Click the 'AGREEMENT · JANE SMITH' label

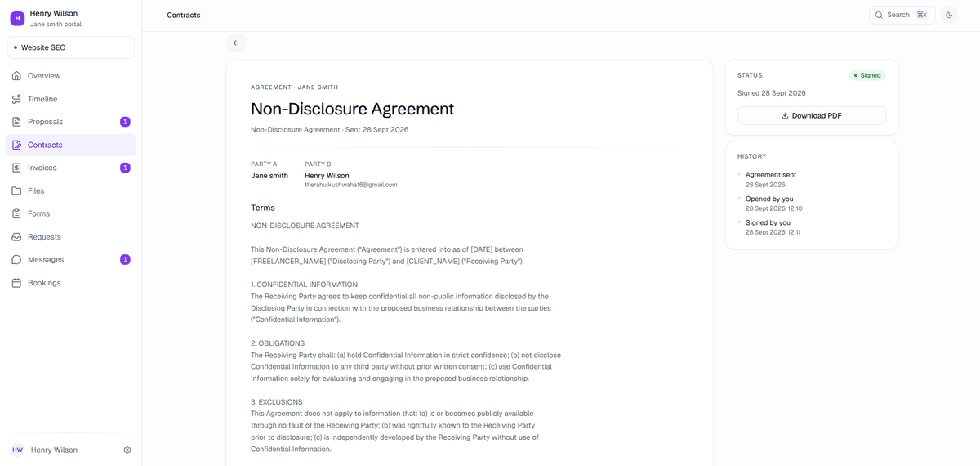pyautogui.click(x=294, y=87)
